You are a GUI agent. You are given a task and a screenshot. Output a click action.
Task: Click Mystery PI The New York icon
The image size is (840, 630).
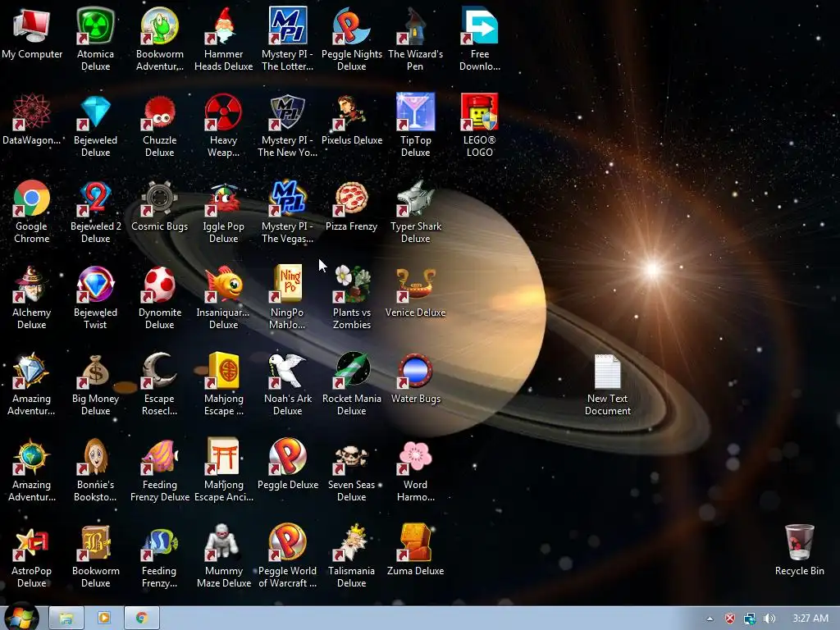tap(288, 112)
